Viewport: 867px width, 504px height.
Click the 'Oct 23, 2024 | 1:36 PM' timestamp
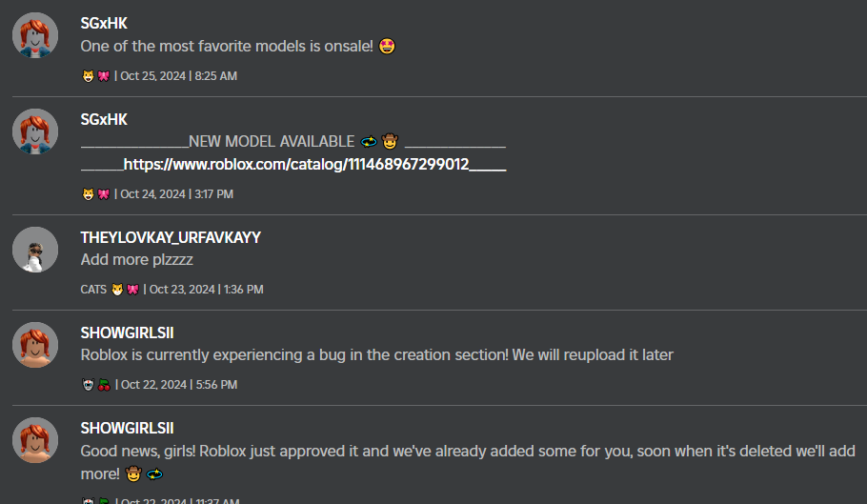coord(206,290)
